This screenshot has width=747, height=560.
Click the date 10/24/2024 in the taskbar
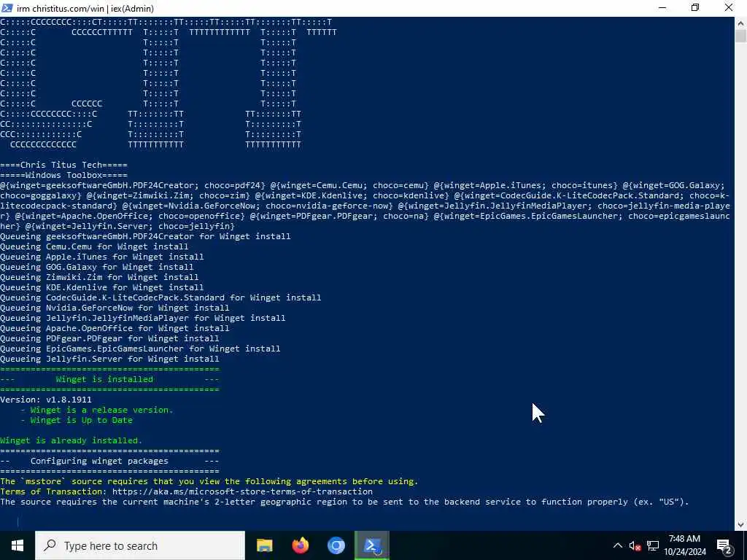[x=684, y=552]
